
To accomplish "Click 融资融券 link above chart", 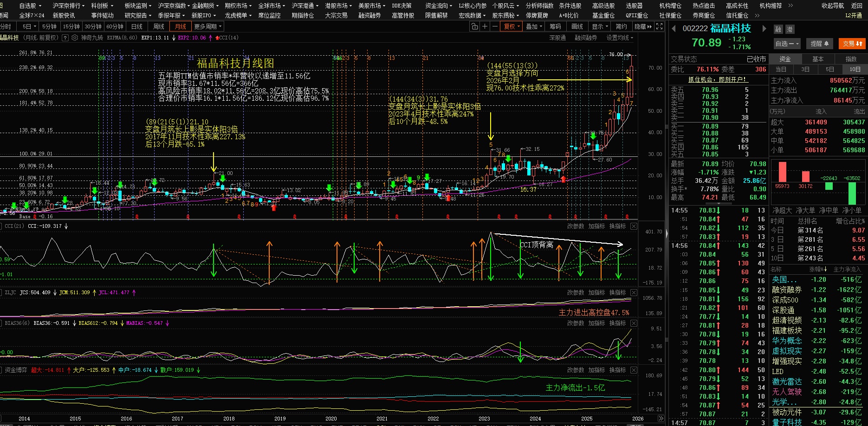I will pyautogui.click(x=586, y=38).
